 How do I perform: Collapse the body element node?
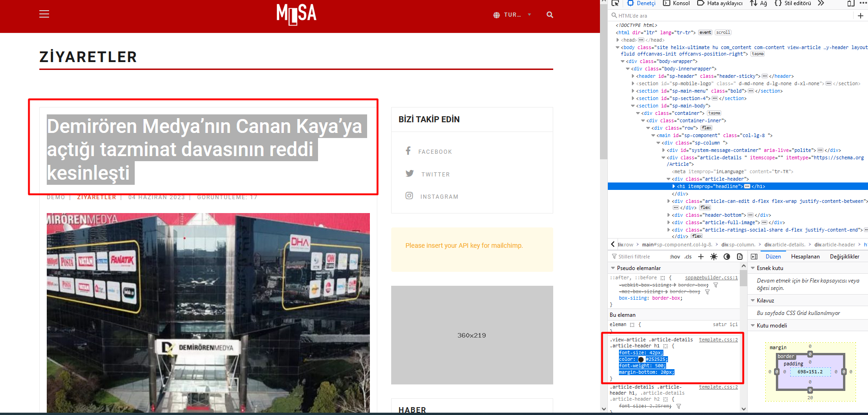[x=618, y=47]
